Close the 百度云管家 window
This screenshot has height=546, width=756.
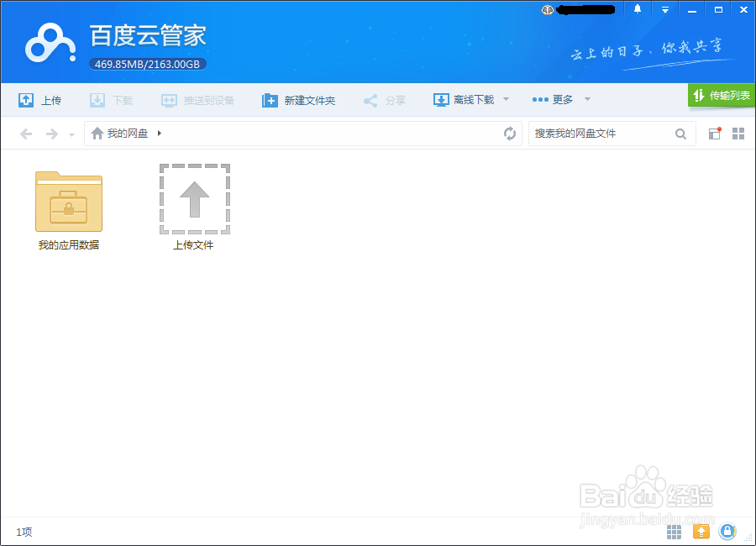coord(743,9)
